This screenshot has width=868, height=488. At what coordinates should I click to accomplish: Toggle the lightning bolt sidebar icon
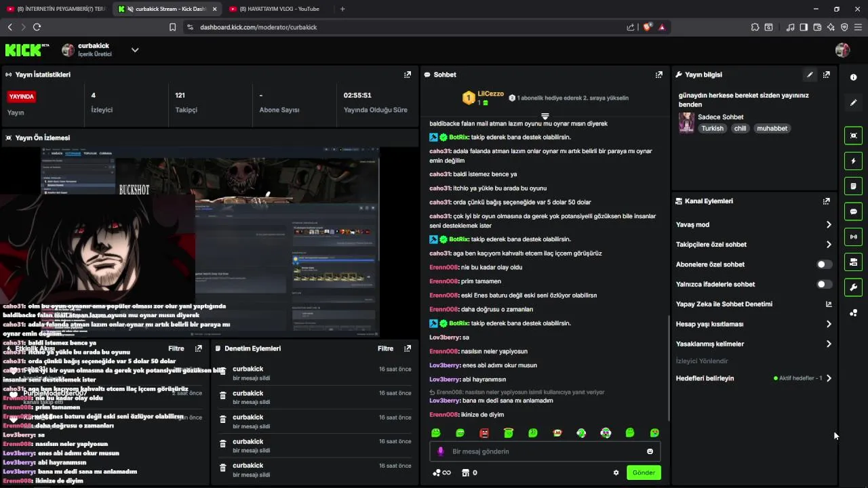coord(853,161)
